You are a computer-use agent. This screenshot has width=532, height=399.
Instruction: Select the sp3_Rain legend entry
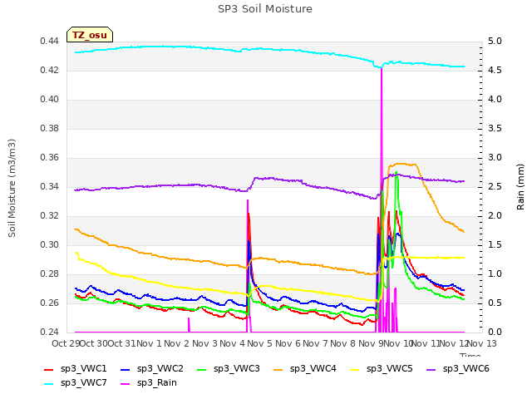coord(149,383)
